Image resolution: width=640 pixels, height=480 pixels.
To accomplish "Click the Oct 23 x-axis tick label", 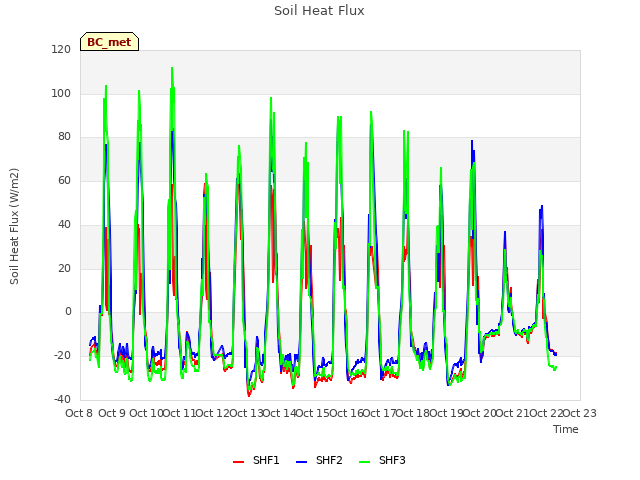I will (x=580, y=413).
